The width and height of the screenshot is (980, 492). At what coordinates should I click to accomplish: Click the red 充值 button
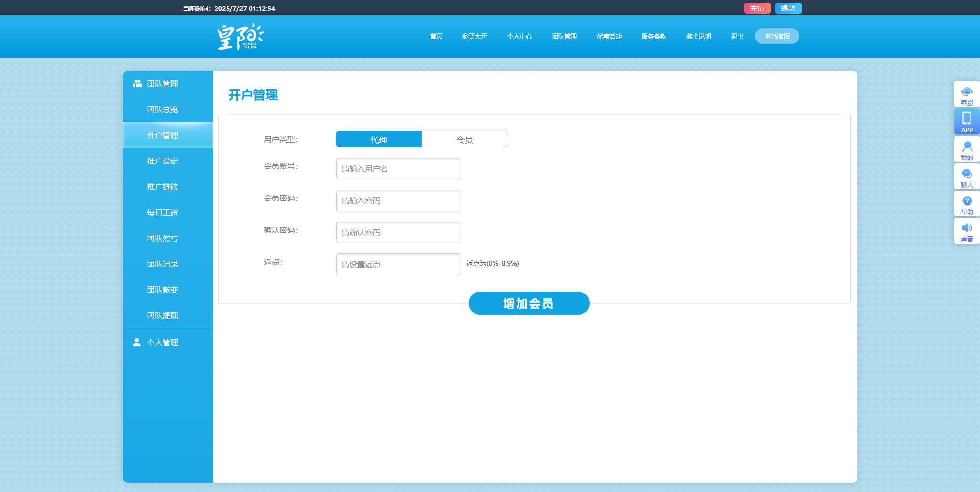click(x=757, y=8)
